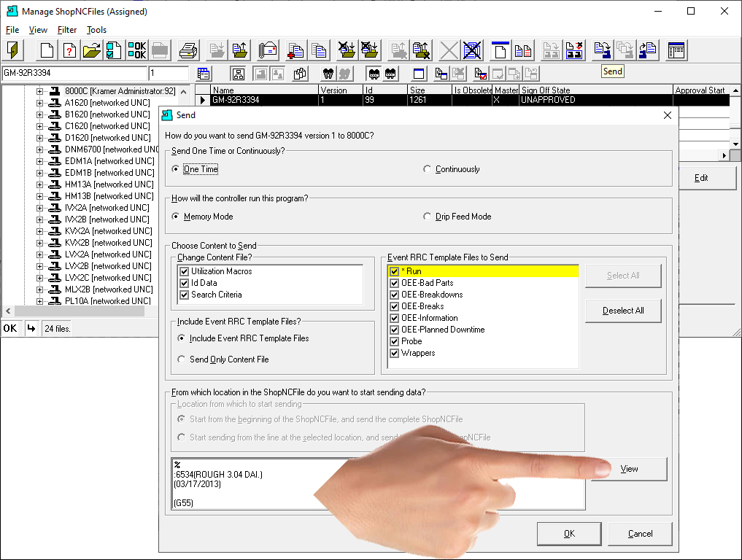This screenshot has height=560, width=742.
Task: Click the crossed-out blue documents icon
Action: [x=472, y=50]
